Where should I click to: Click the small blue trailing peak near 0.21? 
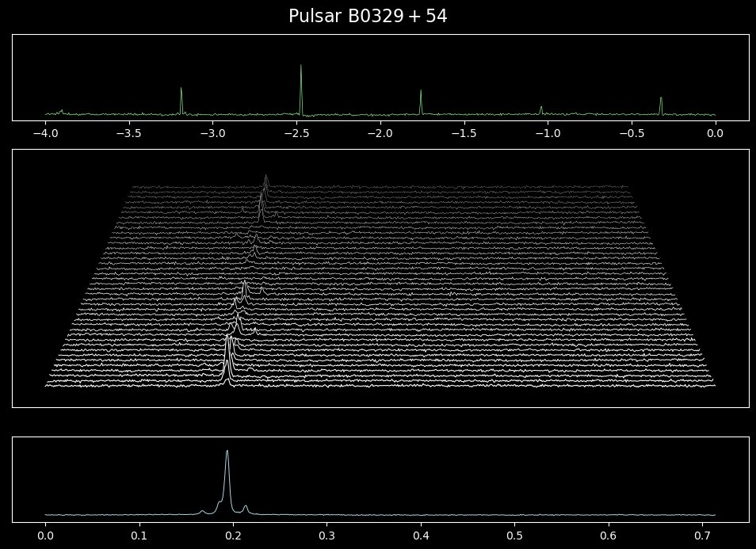246,509
